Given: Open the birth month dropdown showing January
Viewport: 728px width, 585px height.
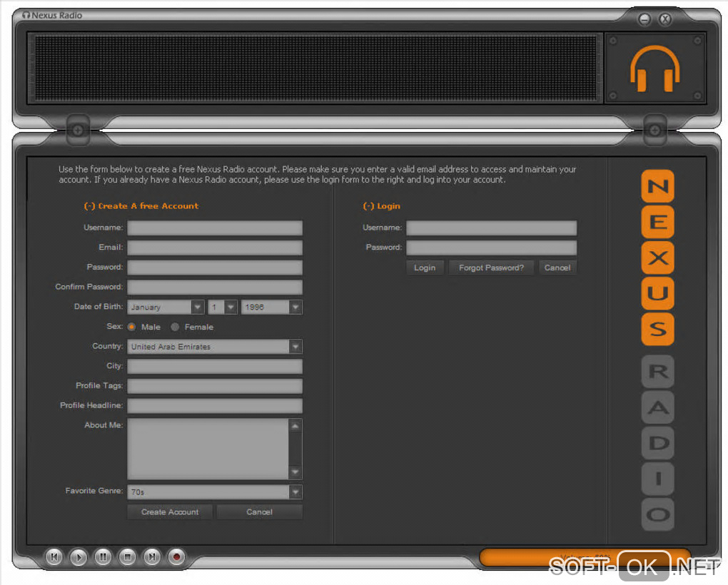Looking at the screenshot, I should [x=166, y=307].
